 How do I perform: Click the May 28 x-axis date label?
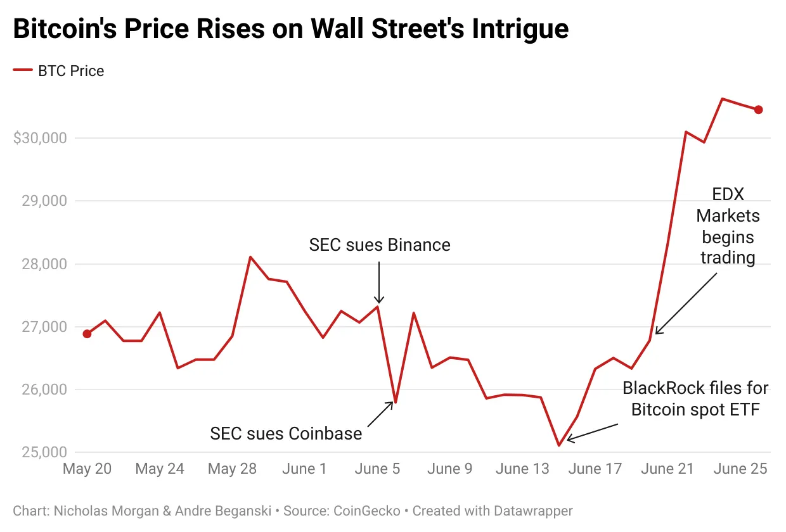click(x=231, y=469)
